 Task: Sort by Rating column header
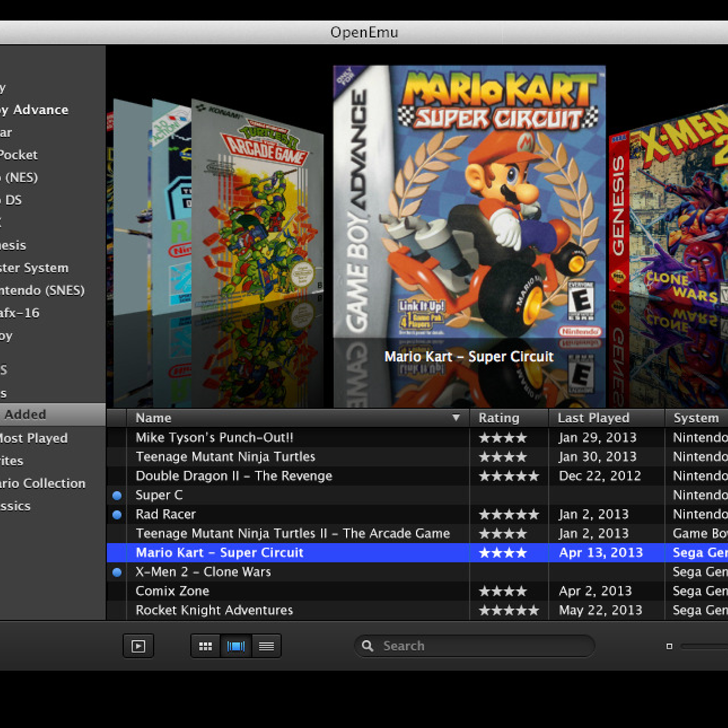(x=509, y=418)
